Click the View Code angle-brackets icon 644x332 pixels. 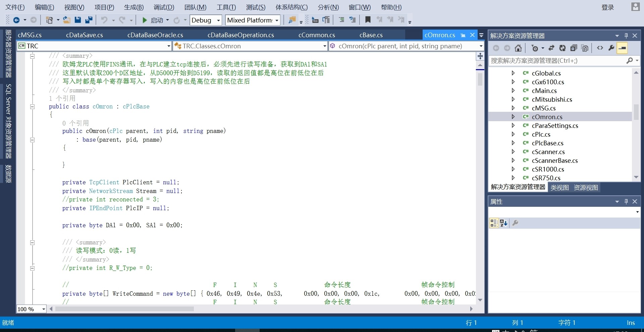tap(600, 48)
